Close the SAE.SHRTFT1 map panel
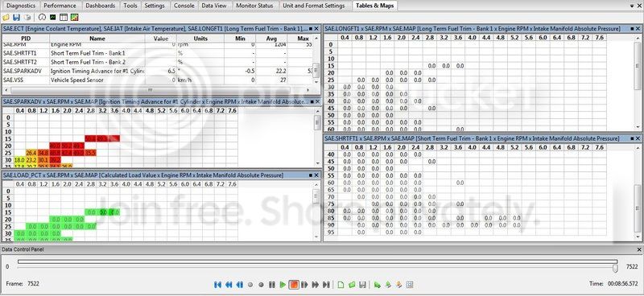Screen dimensions: 644x296 (x=638, y=139)
